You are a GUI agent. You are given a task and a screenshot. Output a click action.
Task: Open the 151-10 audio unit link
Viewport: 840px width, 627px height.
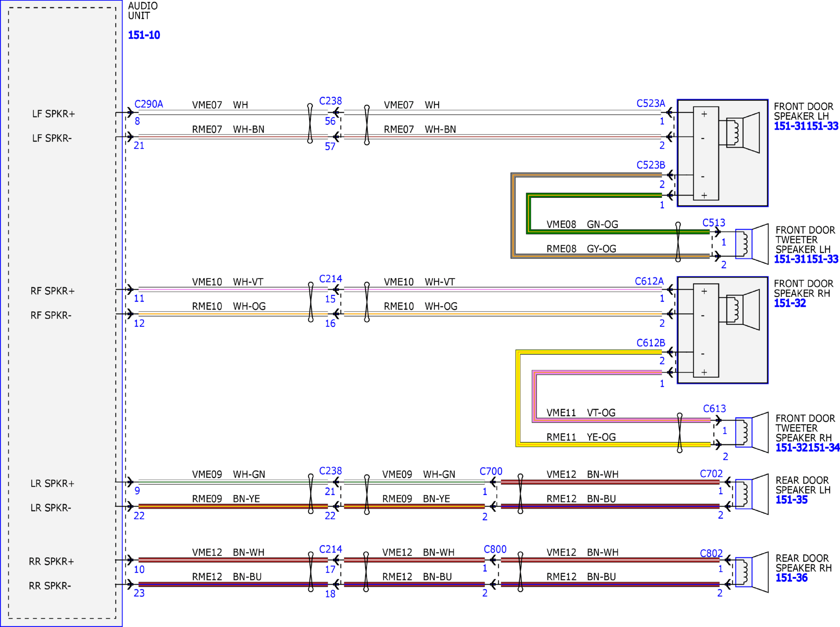pos(144,35)
